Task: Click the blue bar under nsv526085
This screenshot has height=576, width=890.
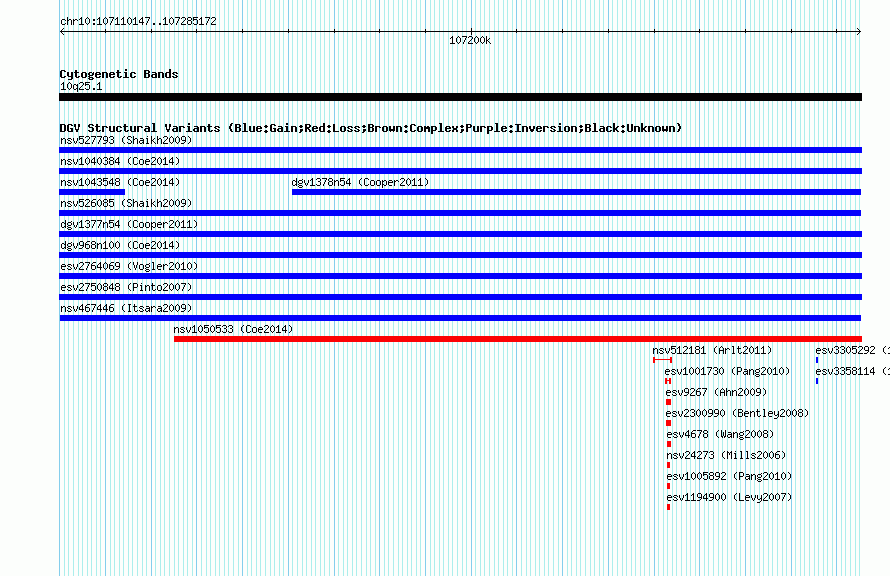Action: [x=460, y=213]
